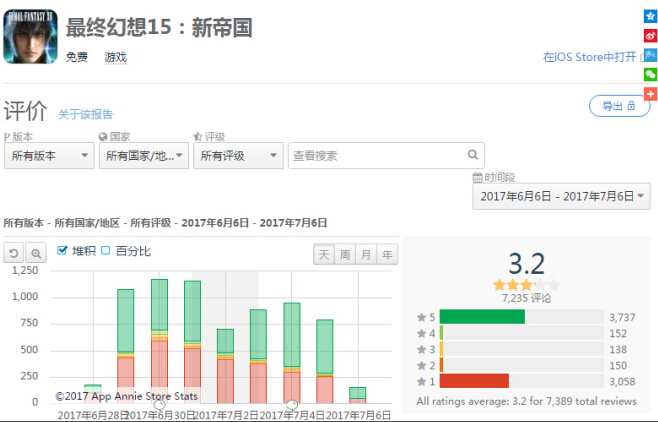Click the rating stars under 3.2
The height and width of the screenshot is (422, 658).
(526, 286)
